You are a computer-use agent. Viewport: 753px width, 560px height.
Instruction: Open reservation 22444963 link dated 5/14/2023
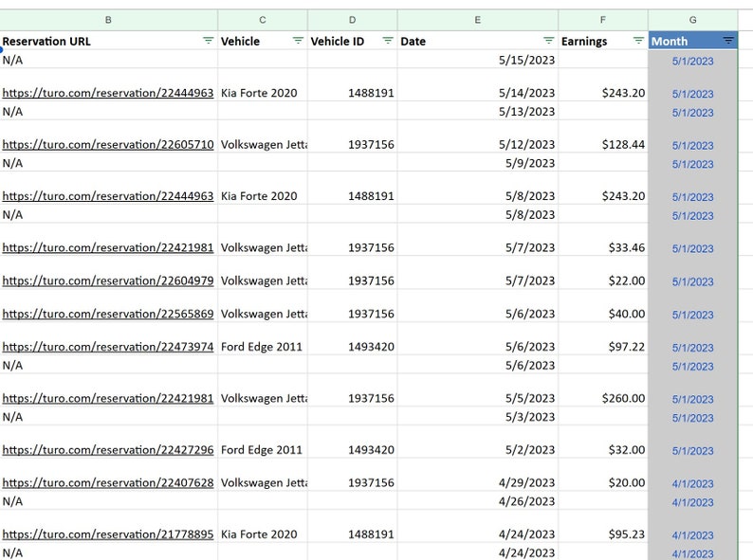pyautogui.click(x=108, y=93)
